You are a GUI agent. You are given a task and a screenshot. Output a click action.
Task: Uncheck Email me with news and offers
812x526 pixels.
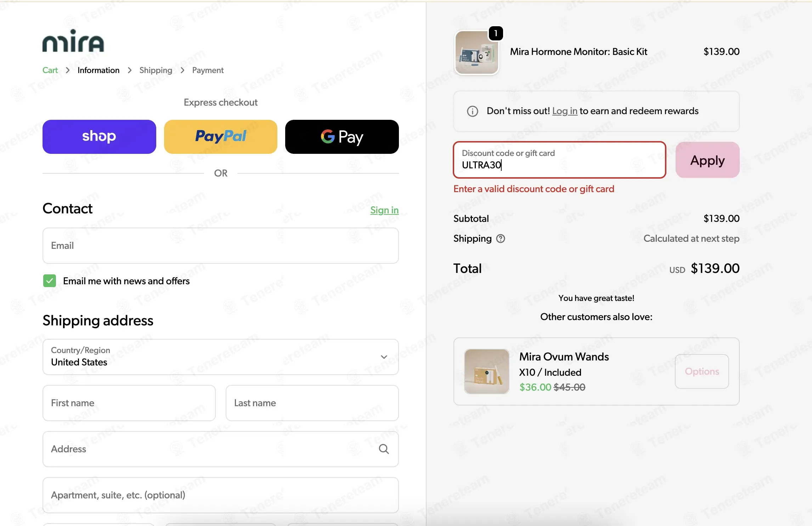pos(50,281)
